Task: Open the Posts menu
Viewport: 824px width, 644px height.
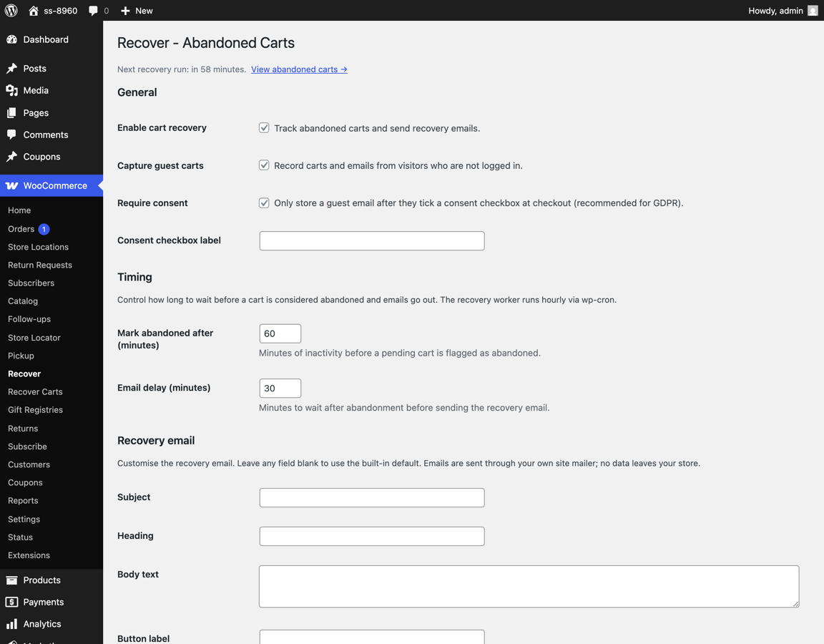Action: tap(51, 69)
